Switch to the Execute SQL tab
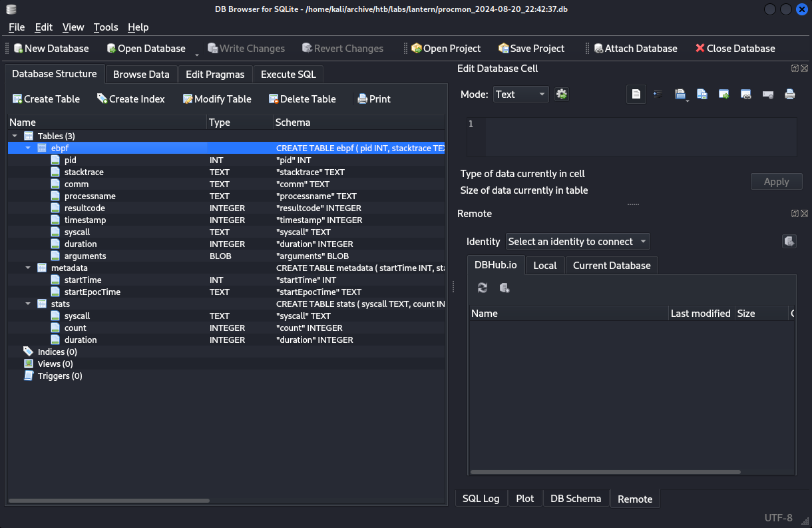The height and width of the screenshot is (528, 812). (288, 74)
